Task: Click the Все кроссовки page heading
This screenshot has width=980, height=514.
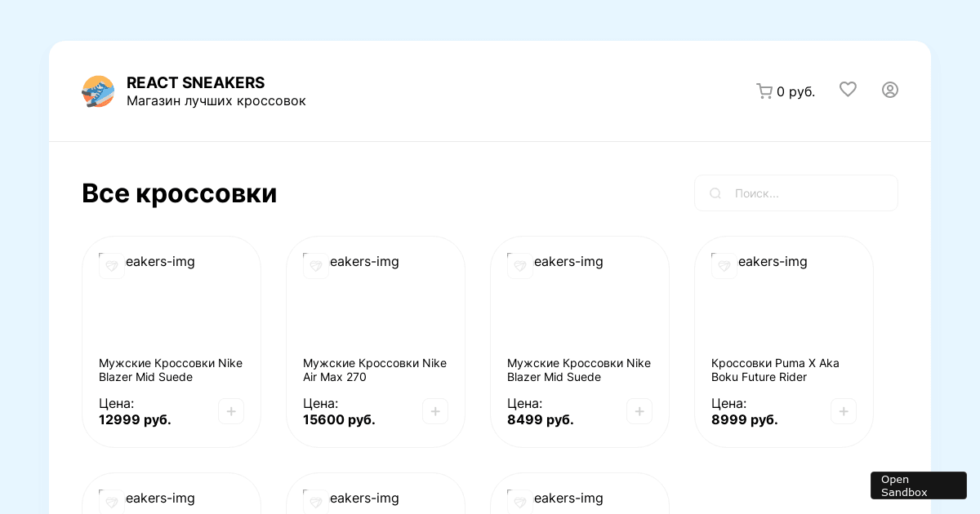Action: [180, 193]
